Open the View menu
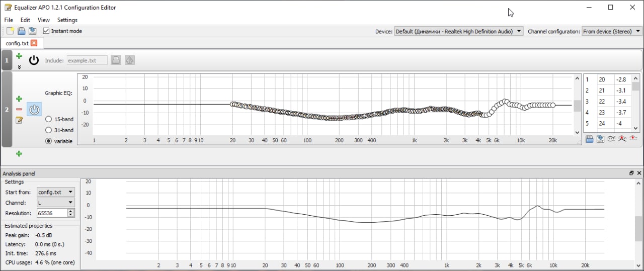This screenshot has height=271, width=644. pos(44,20)
